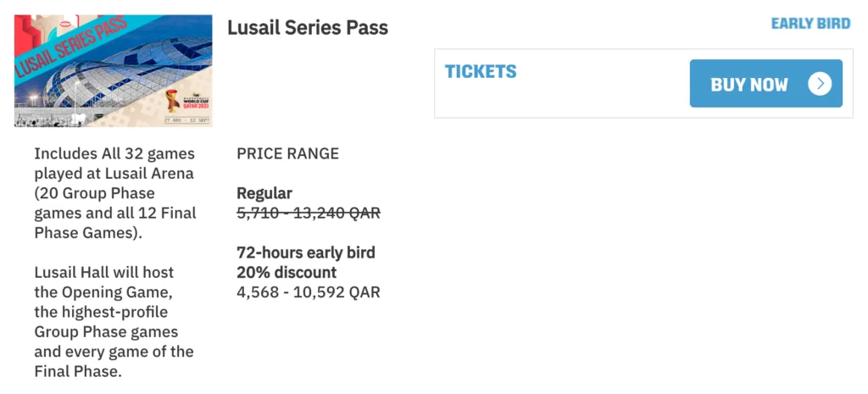The width and height of the screenshot is (868, 394).
Task: Click the BUY NOW button
Action: [x=765, y=84]
